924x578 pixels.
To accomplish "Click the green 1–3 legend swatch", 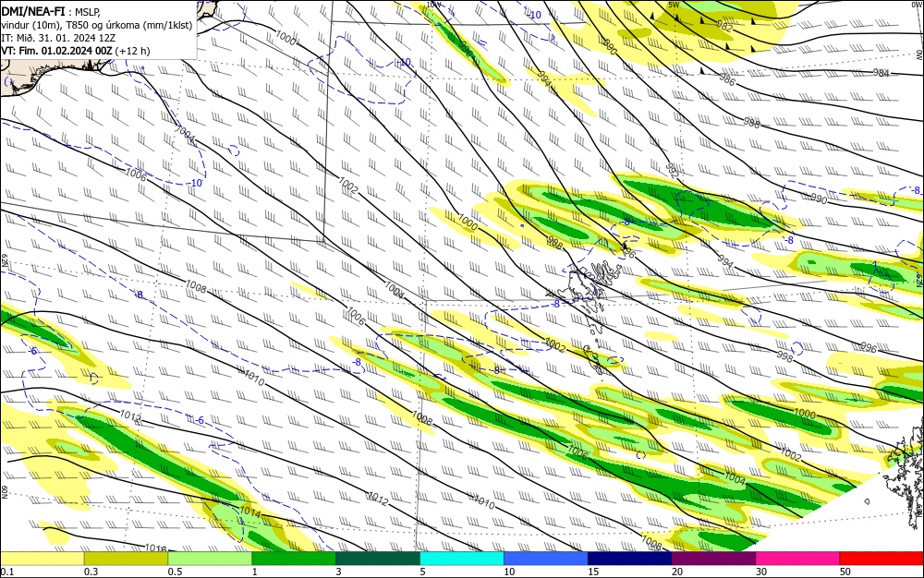I will pos(294,559).
